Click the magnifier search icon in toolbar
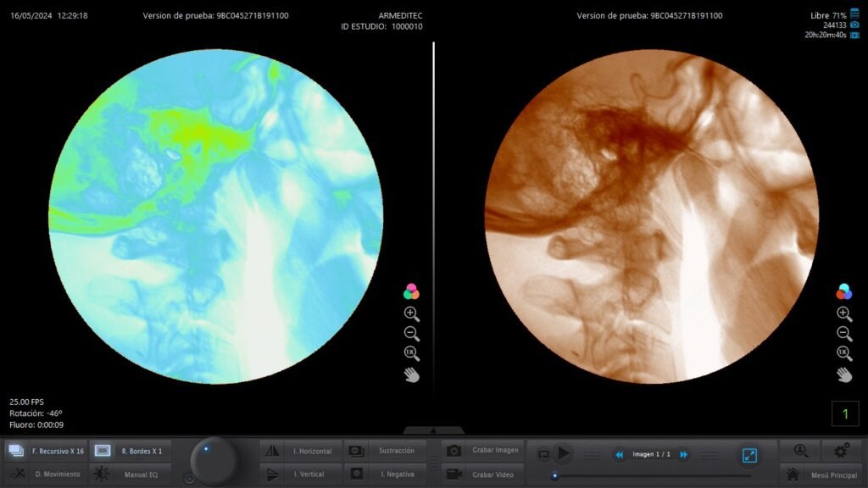The height and width of the screenshot is (488, 868). tap(800, 451)
